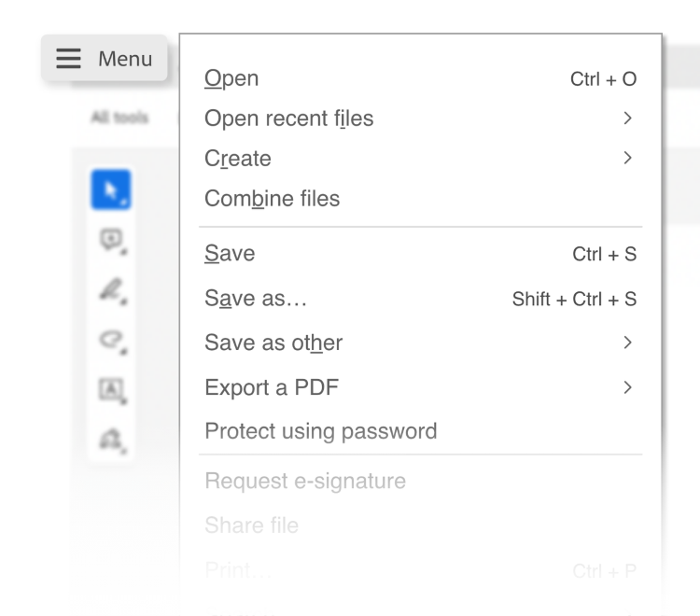Expand the Export a PDF submenu
The width and height of the screenshot is (700, 616).
coord(272,387)
